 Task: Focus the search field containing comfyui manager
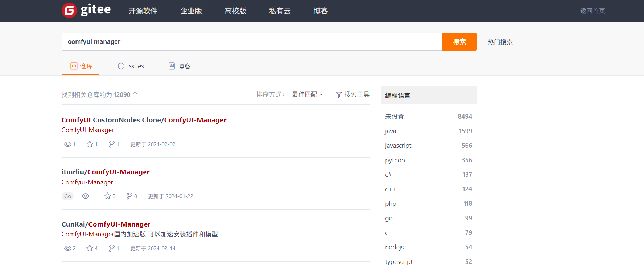pyautogui.click(x=252, y=42)
